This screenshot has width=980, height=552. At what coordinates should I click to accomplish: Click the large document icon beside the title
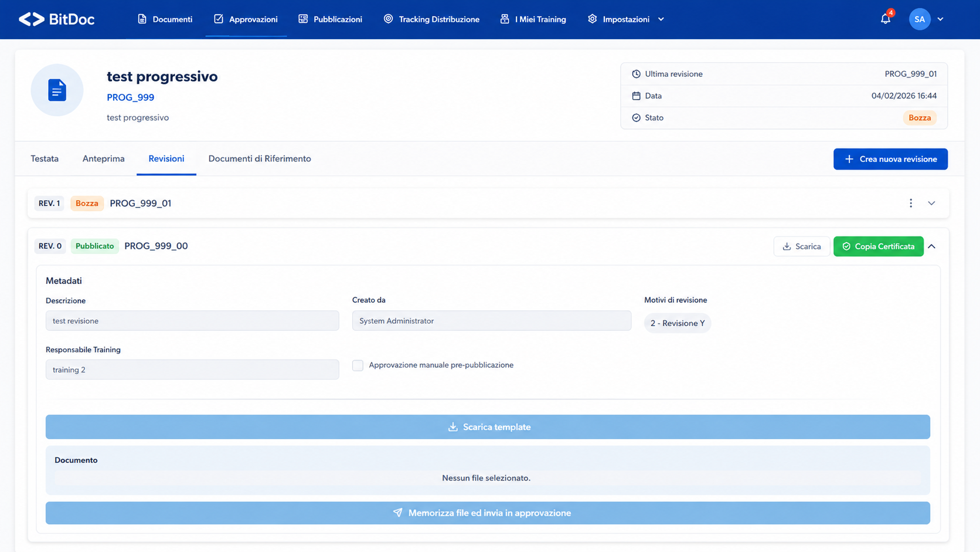57,90
